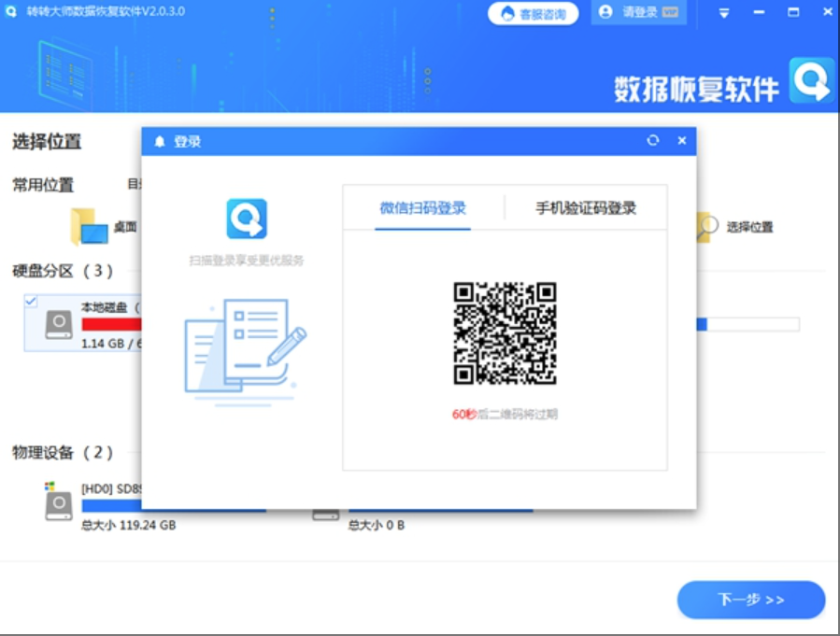The height and width of the screenshot is (636, 840).
Task: Click the 本地磁盘 drive icon
Action: (x=59, y=324)
